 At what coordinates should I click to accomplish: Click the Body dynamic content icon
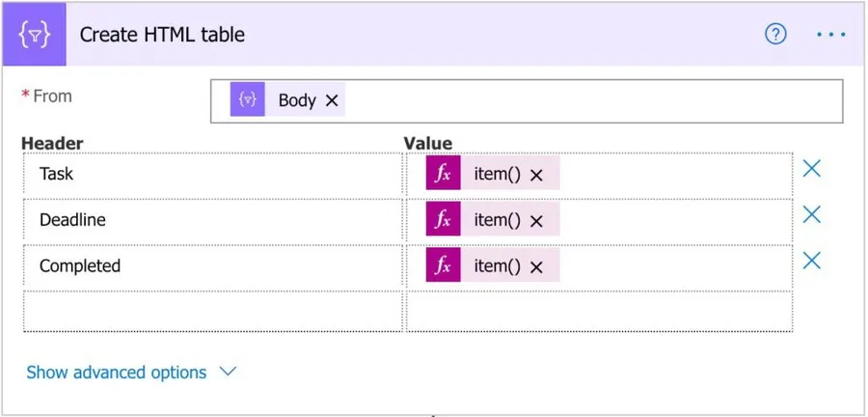248,100
